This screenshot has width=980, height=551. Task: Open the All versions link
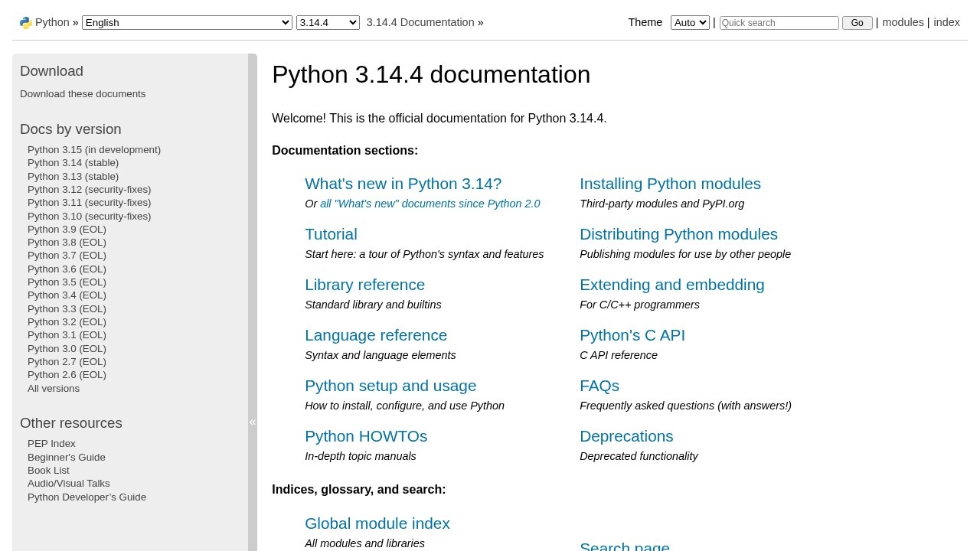[54, 389]
